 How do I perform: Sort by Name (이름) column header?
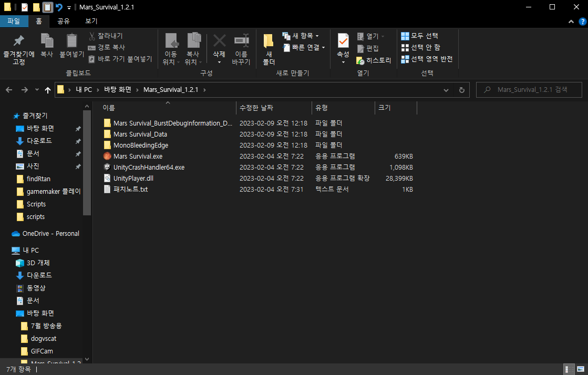[x=109, y=108]
